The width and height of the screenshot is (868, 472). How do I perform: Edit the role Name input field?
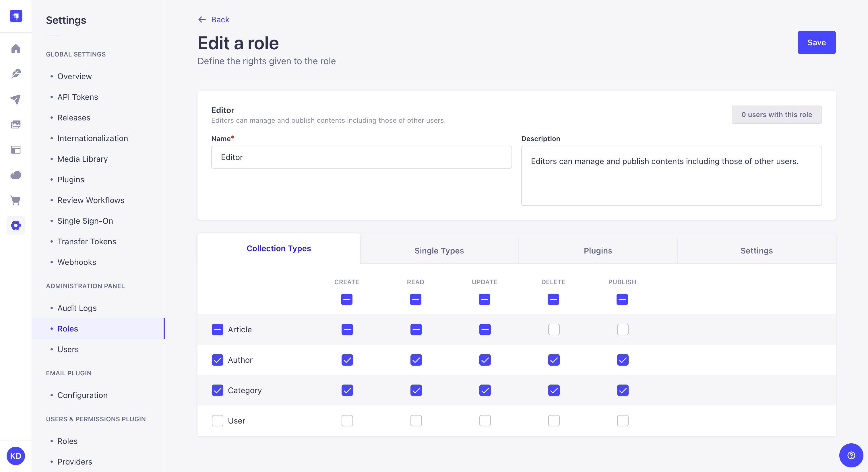click(x=361, y=157)
